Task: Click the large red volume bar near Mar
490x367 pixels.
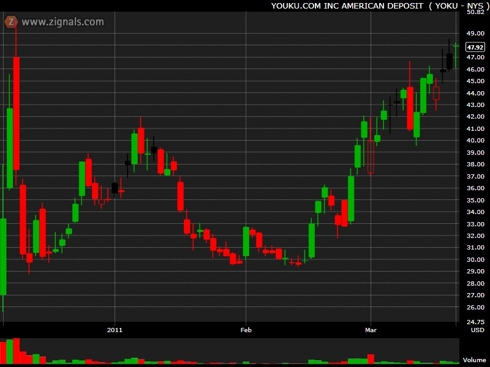Action: click(x=370, y=359)
